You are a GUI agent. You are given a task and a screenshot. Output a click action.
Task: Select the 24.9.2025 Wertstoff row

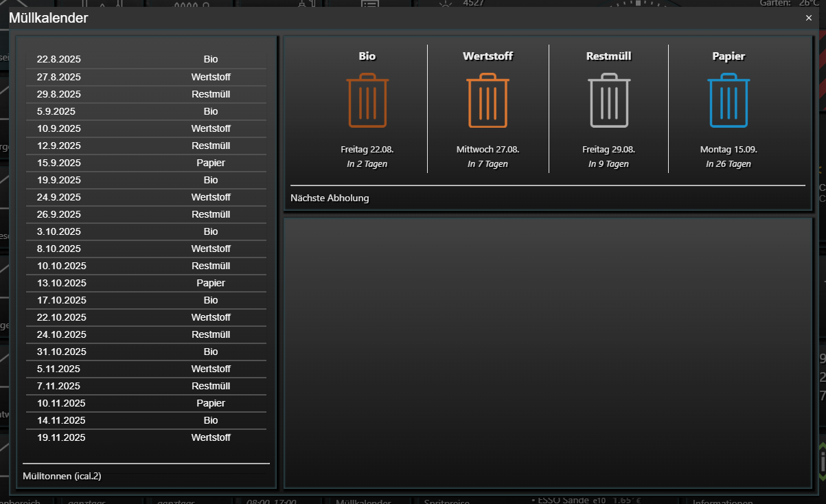[x=146, y=197]
